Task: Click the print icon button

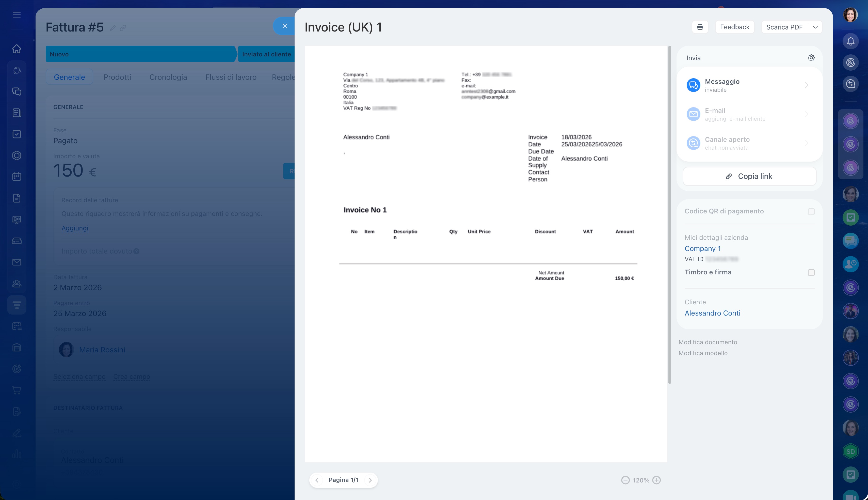Action: point(700,27)
